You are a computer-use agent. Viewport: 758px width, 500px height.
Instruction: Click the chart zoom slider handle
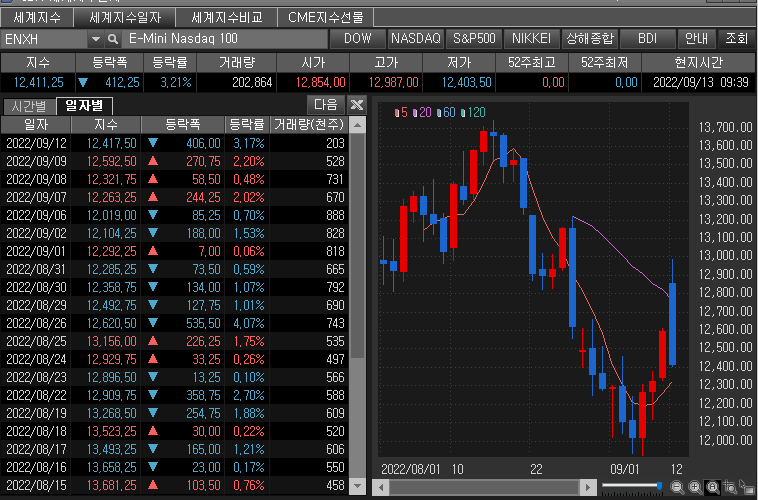point(659,485)
